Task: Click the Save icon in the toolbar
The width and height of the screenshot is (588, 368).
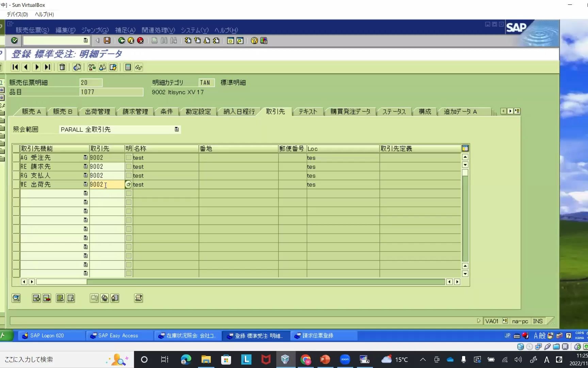Action: (x=107, y=41)
